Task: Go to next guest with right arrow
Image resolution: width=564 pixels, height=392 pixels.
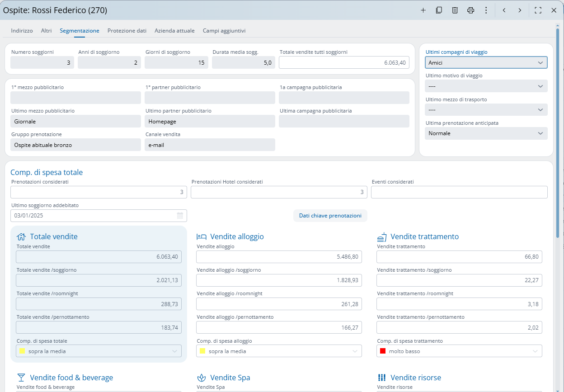Action: (520, 10)
